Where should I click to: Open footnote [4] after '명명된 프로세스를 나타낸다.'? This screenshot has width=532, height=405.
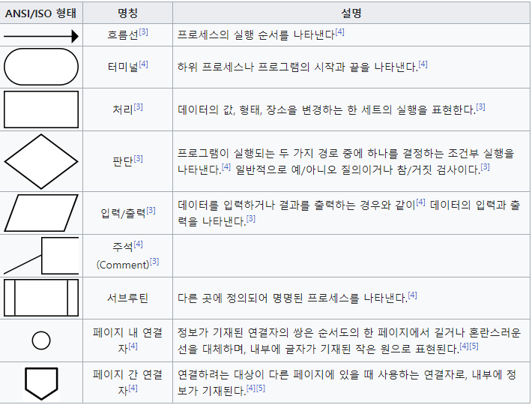pos(412,295)
